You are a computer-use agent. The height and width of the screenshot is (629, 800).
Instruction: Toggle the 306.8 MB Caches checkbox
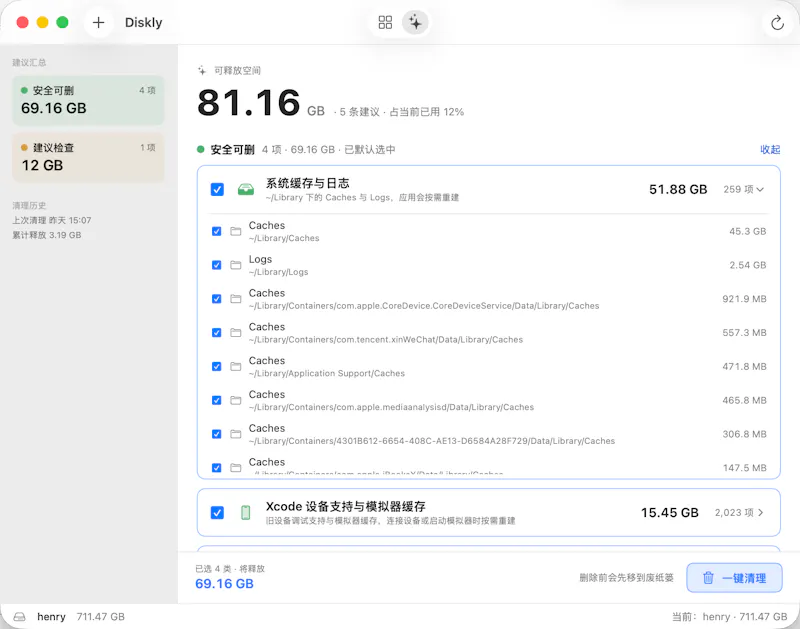point(217,434)
